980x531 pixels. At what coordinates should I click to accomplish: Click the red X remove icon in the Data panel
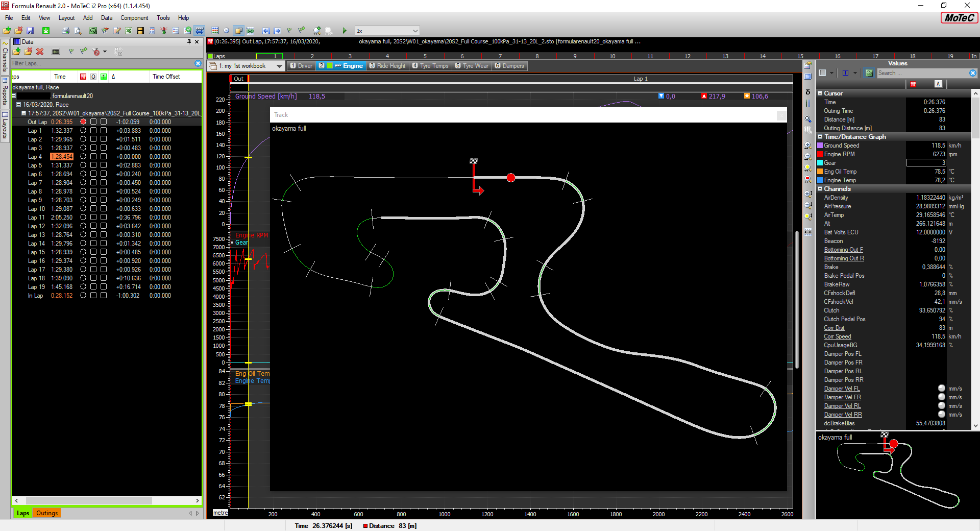tap(40, 52)
